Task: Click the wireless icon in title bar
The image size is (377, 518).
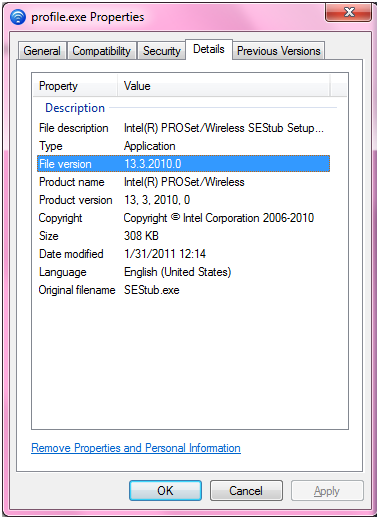Action: point(18,17)
